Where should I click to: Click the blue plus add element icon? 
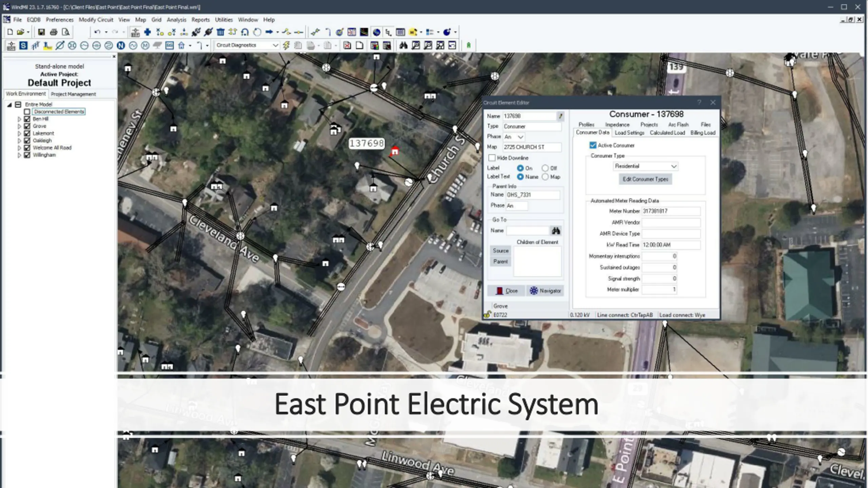pyautogui.click(x=147, y=32)
